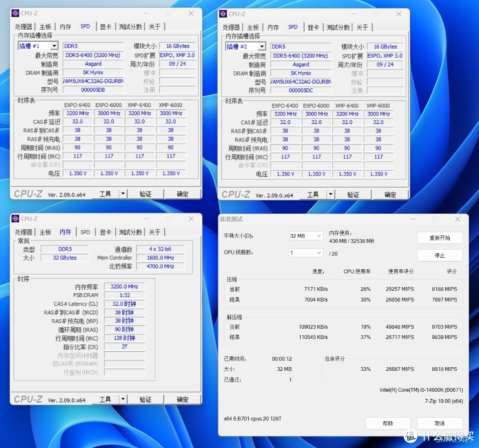Image resolution: width=479 pixels, height=448 pixels.
Task: Expand the 工具 dropdown arrow in the slot #2 window
Action: (x=330, y=194)
